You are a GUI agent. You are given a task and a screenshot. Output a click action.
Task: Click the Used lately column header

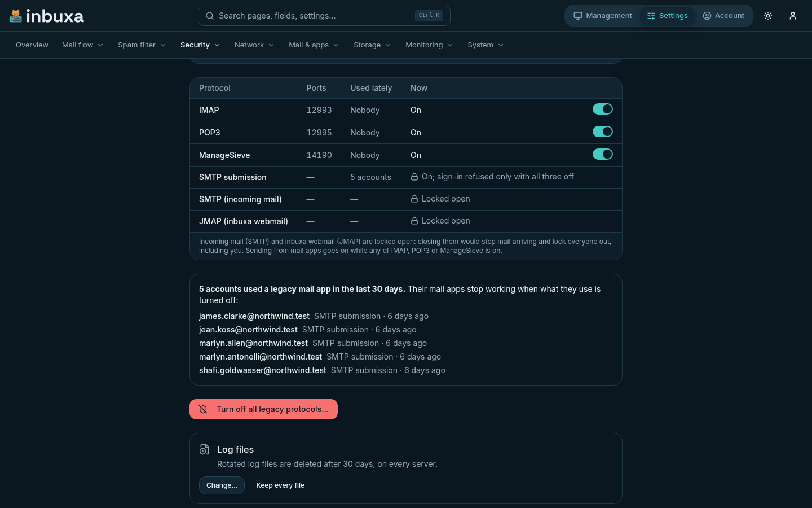[371, 88]
